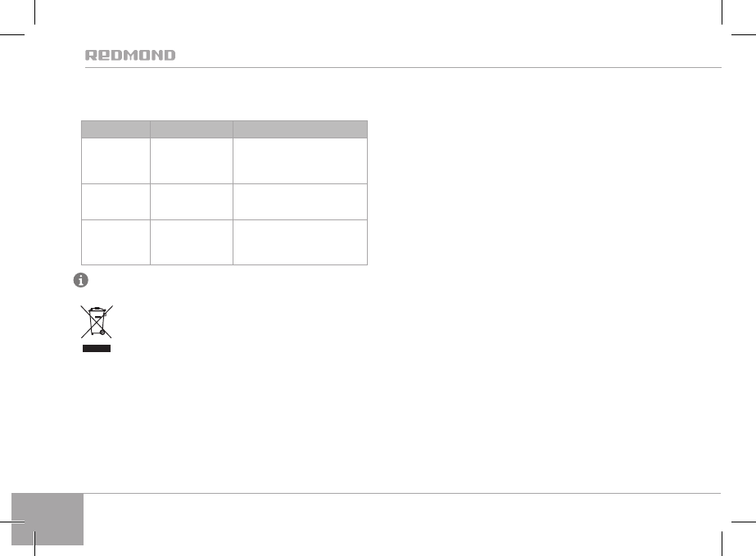Click the bottom row's last column cell

[x=300, y=242]
